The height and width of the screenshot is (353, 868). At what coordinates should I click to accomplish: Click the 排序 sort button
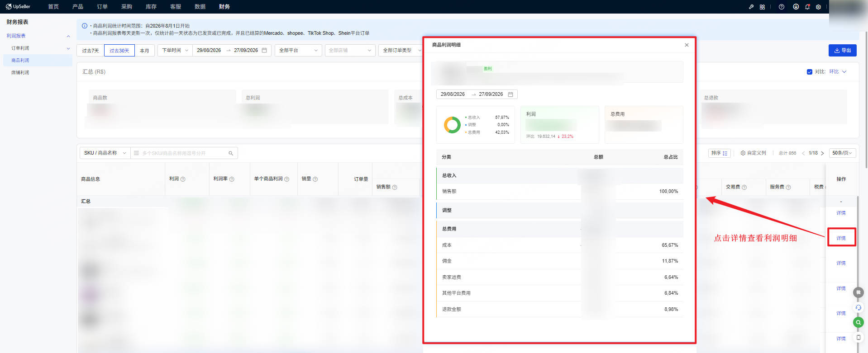pos(719,153)
